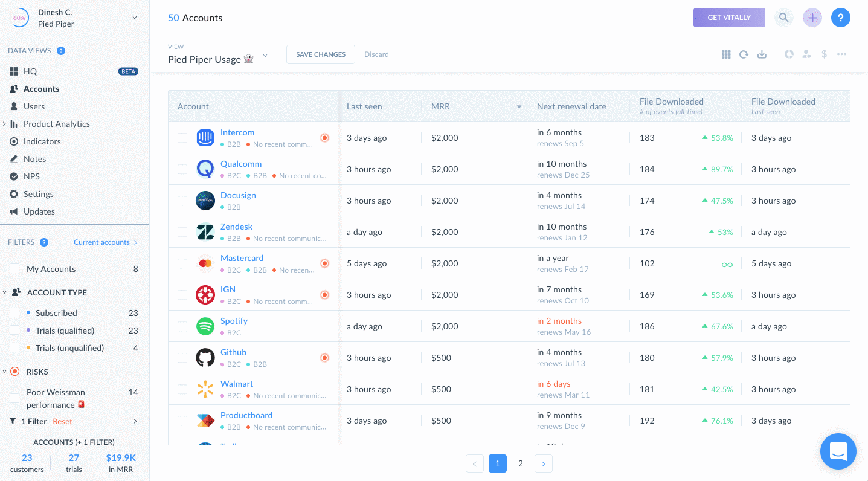Select the Spotify row checkbox
The image size is (868, 481).
tap(182, 326)
